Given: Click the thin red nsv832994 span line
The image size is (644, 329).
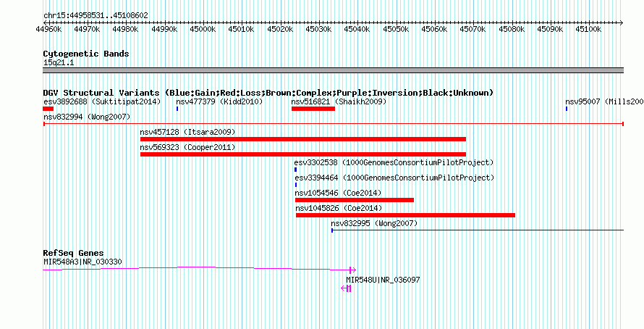Looking at the screenshot, I should coord(334,124).
